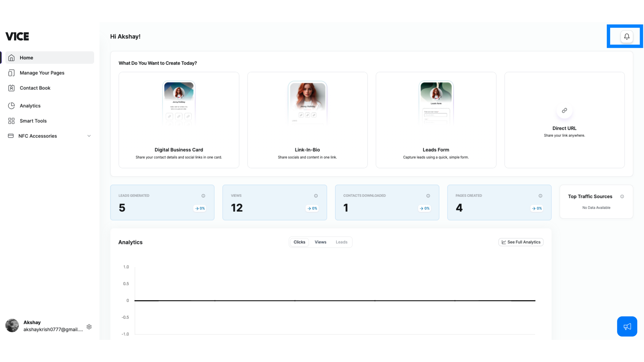Select the Leads analytics tab
The height and width of the screenshot is (362, 644).
[341, 242]
